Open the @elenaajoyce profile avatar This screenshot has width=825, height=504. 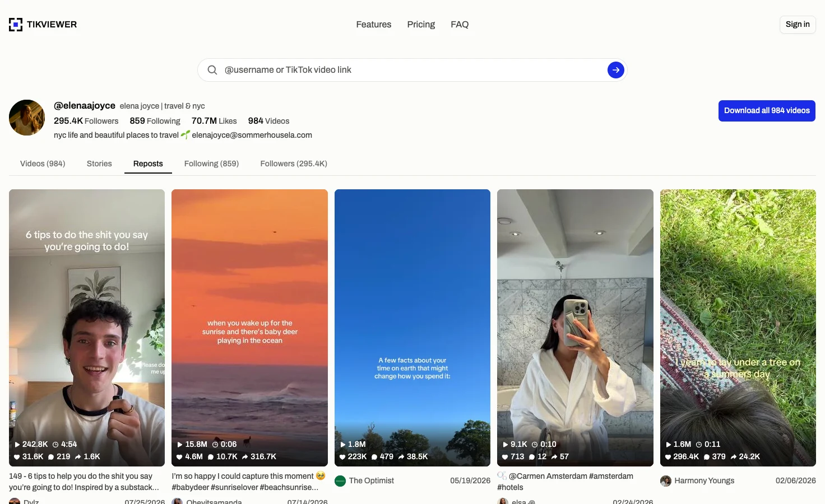pyautogui.click(x=27, y=118)
